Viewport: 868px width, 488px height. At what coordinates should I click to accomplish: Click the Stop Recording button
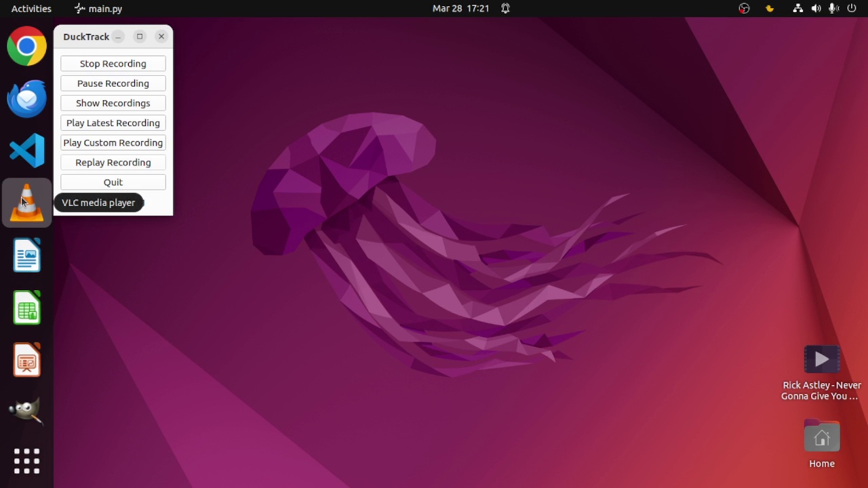click(x=113, y=64)
